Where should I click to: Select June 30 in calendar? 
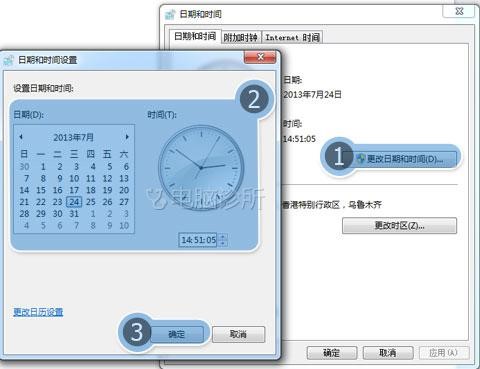pos(24,167)
